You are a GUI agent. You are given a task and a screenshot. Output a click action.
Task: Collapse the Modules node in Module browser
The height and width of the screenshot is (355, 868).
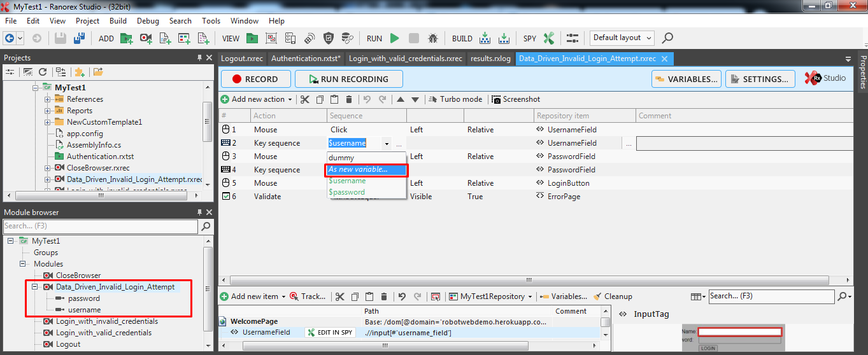[x=23, y=264]
